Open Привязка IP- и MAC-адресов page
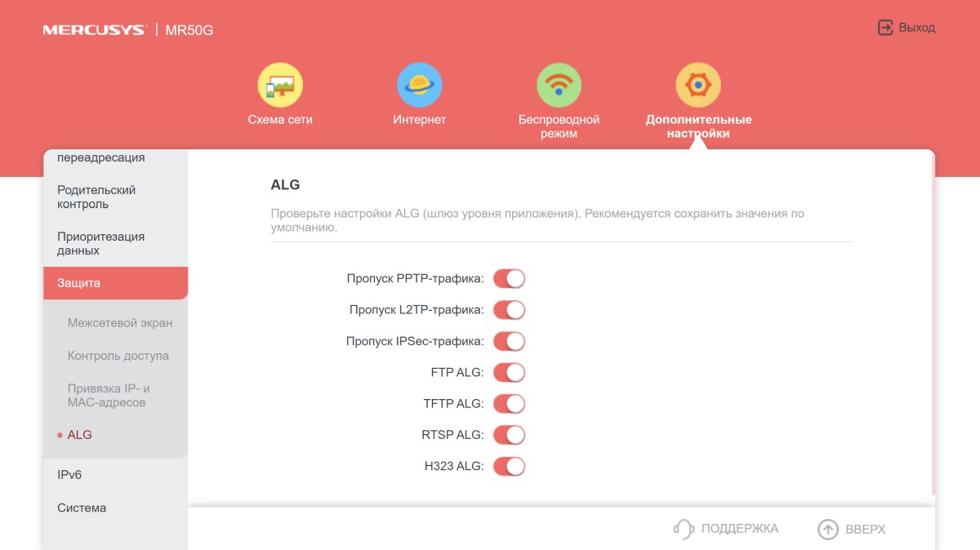 click(109, 396)
